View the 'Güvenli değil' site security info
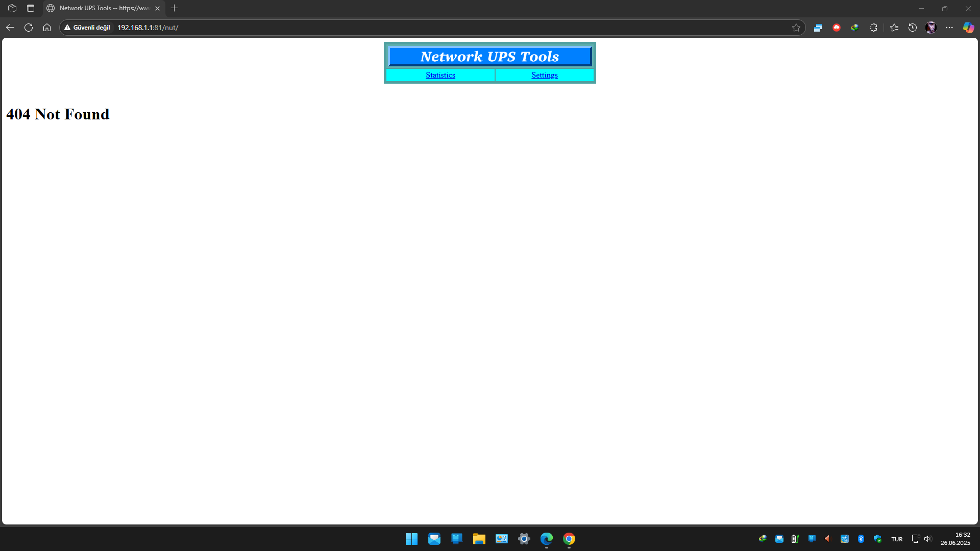980x551 pixels. 87,28
